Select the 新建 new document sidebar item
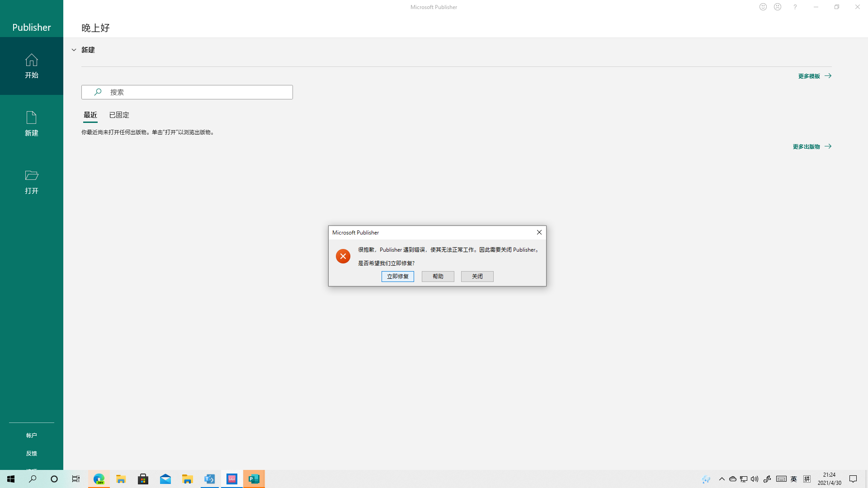Viewport: 868px width, 488px height. [32, 124]
